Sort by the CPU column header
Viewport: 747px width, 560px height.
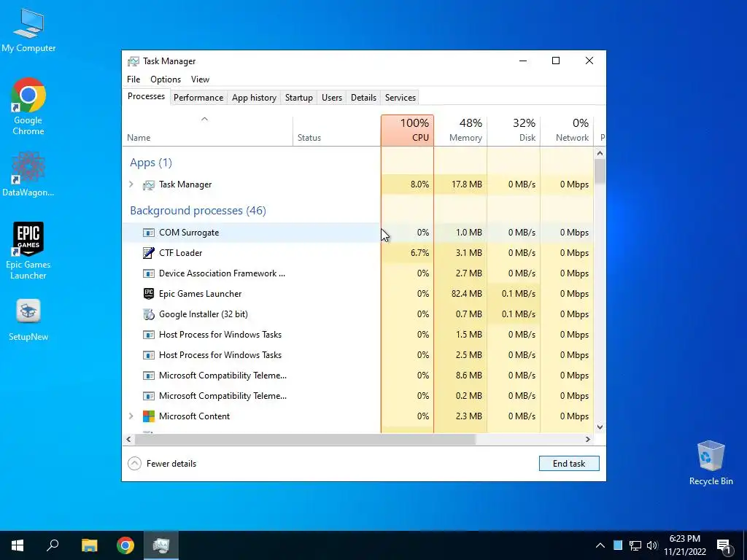point(407,131)
